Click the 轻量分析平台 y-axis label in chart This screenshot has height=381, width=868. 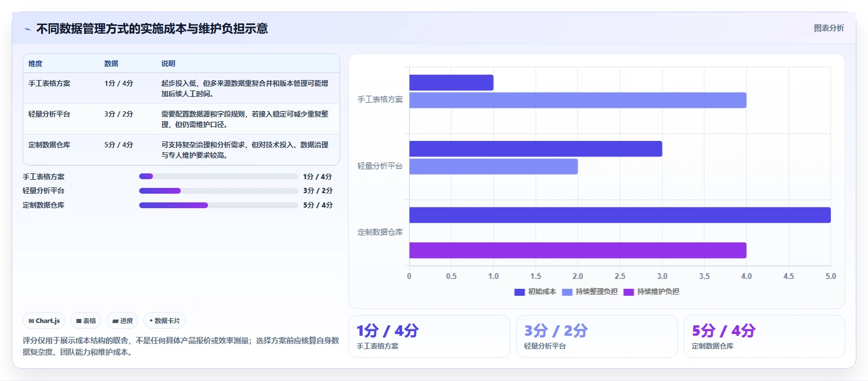pyautogui.click(x=380, y=166)
